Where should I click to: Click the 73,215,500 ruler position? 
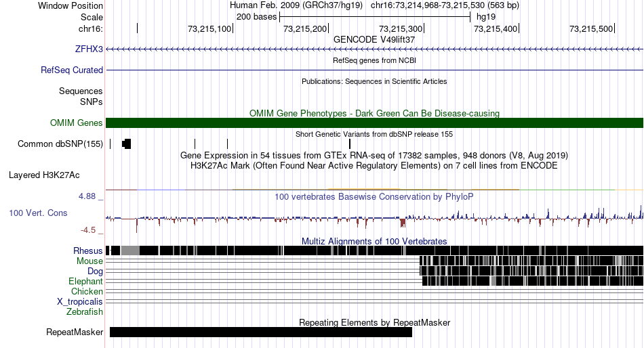coord(591,28)
